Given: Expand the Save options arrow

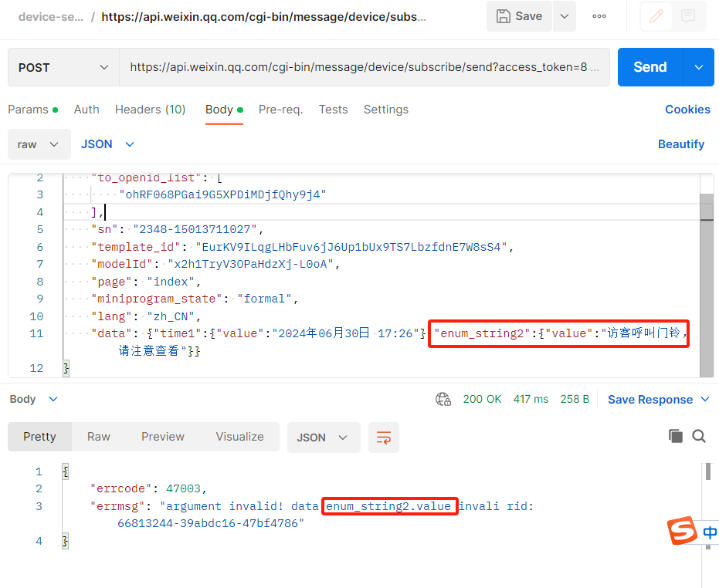Looking at the screenshot, I should point(565,16).
